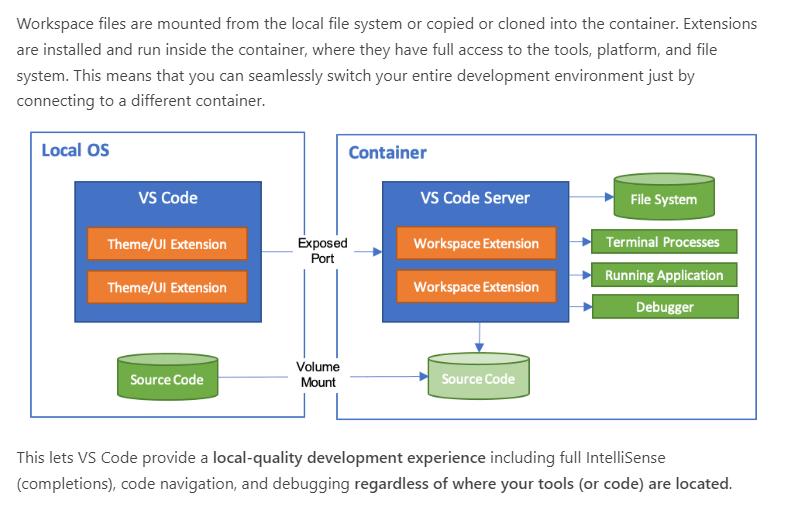Click the Container Source Code cylinder
The height and width of the screenshot is (515, 787).
tap(478, 376)
